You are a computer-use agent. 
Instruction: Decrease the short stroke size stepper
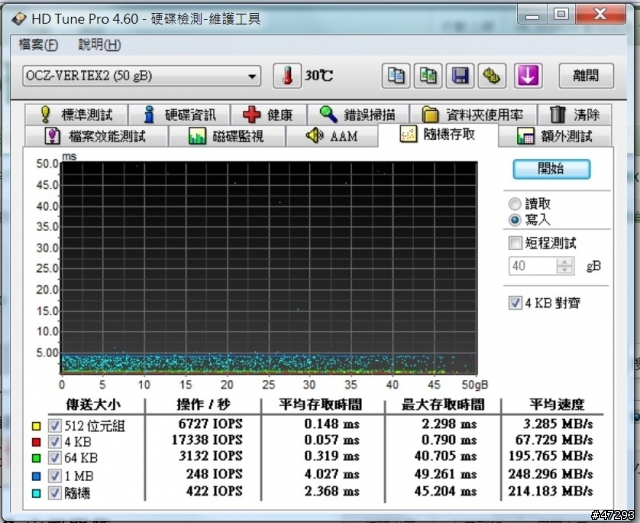[x=565, y=270]
